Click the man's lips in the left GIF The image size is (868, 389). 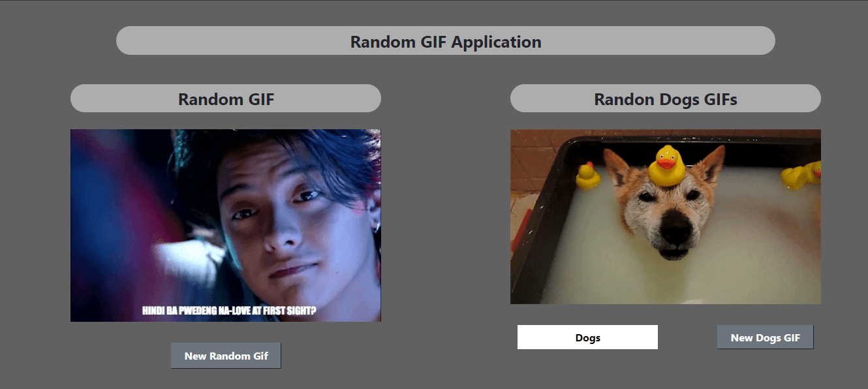pyautogui.click(x=294, y=269)
